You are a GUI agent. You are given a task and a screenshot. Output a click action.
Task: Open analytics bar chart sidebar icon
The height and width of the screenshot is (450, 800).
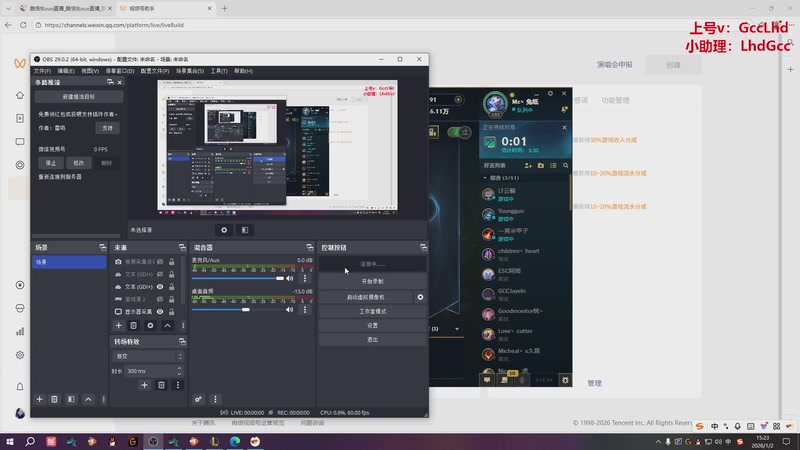20,332
